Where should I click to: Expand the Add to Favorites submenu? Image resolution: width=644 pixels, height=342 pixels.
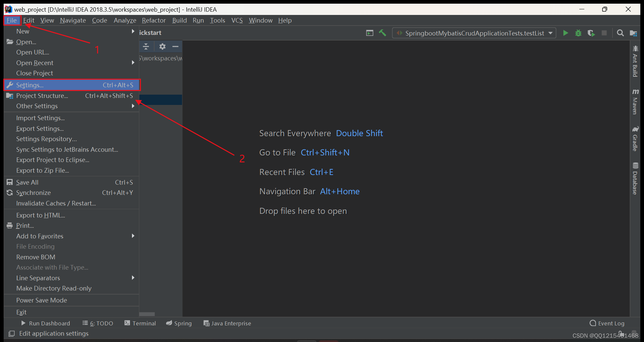point(71,236)
